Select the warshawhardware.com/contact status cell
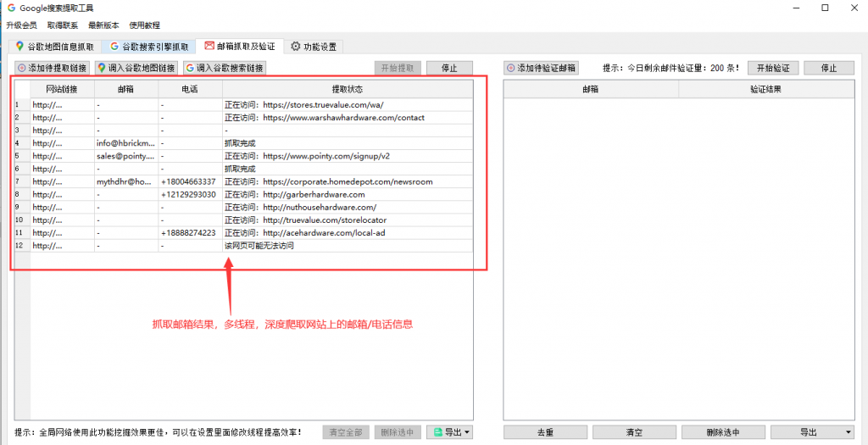This screenshot has height=445, width=868. click(348, 118)
